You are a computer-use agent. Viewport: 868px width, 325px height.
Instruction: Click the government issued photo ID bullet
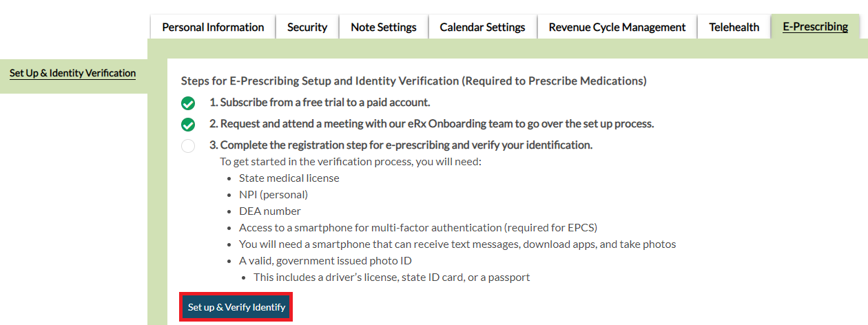click(x=325, y=261)
